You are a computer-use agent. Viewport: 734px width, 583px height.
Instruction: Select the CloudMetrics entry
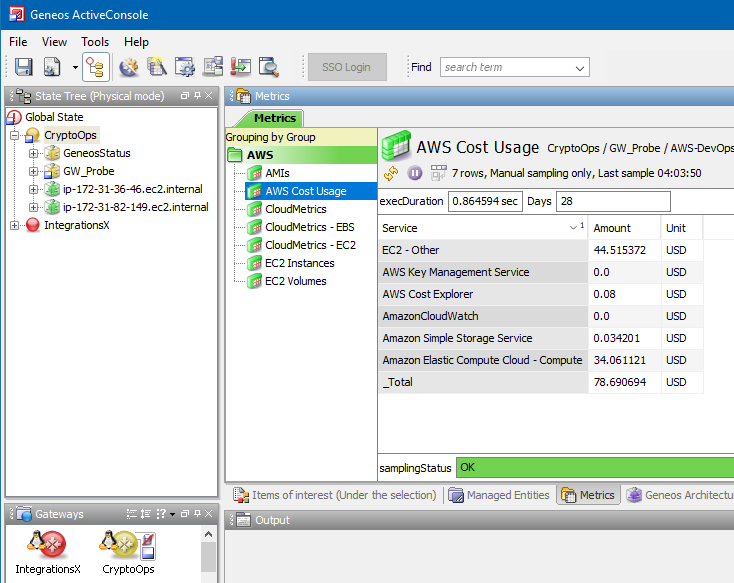(x=296, y=209)
